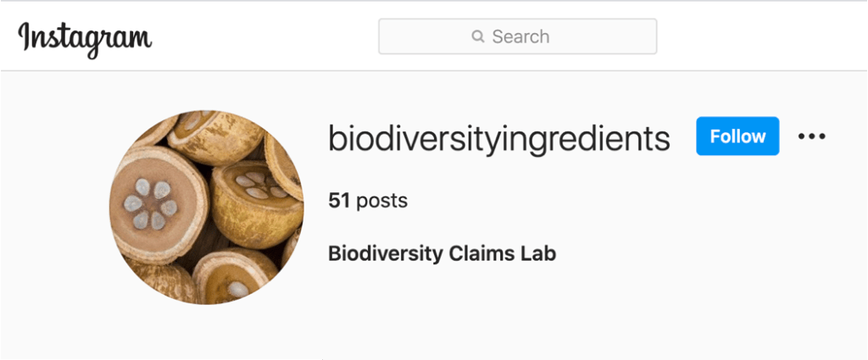Click the biodiversityingredients username heading
This screenshot has height=360, width=868.
[498, 138]
